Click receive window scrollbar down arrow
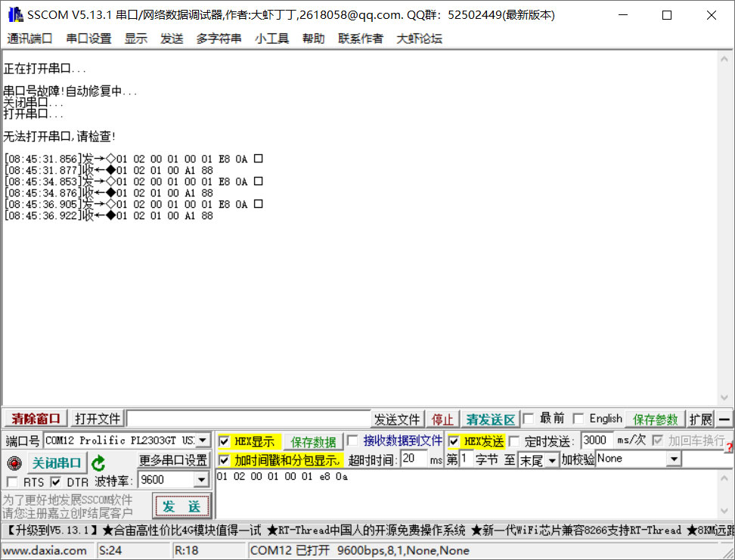 [724, 398]
